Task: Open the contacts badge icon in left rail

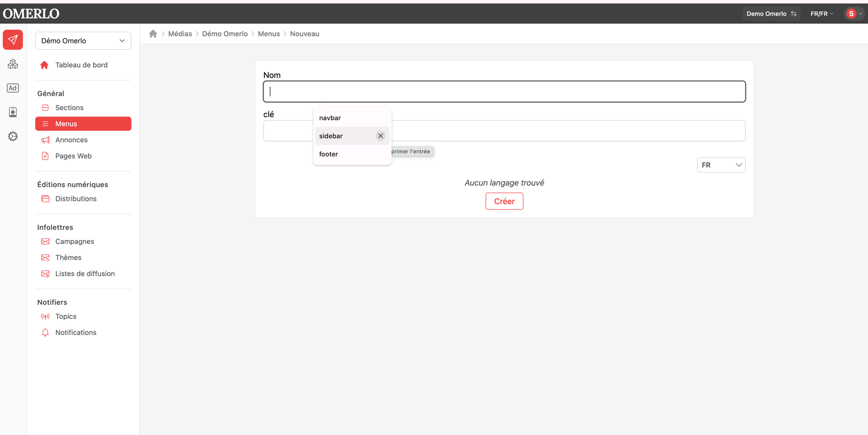Action: coord(13,112)
